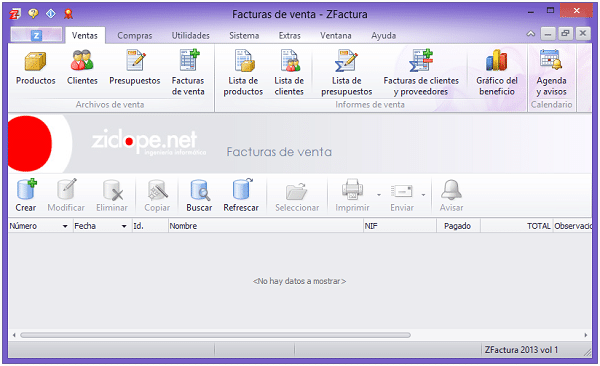Viewport: 600px width, 366px height.
Task: Click the scrollbar left arrow
Action: click(x=14, y=335)
